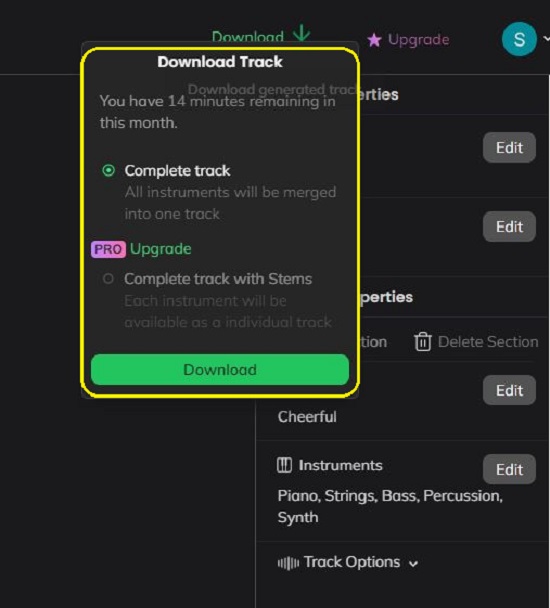Expand the Track Options chevron
550x608 pixels.
(x=413, y=563)
